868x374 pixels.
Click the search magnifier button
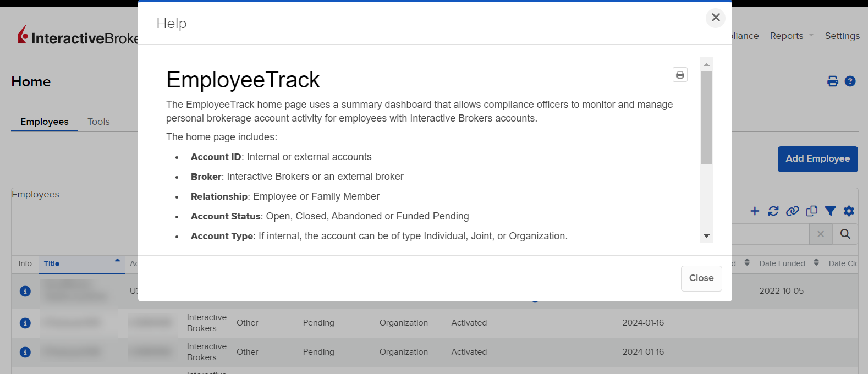(845, 234)
